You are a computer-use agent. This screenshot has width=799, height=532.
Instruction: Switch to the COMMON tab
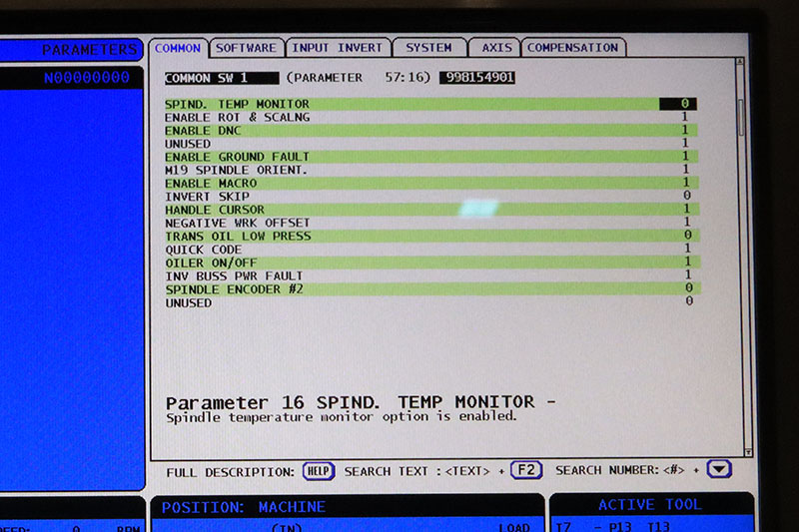pyautogui.click(x=178, y=48)
